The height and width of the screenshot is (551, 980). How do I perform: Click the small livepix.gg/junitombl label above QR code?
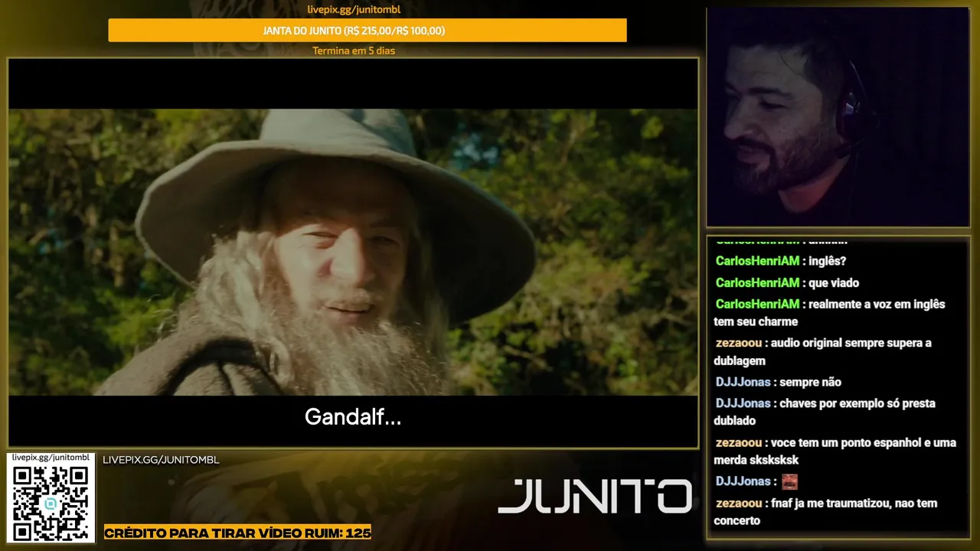click(51, 457)
